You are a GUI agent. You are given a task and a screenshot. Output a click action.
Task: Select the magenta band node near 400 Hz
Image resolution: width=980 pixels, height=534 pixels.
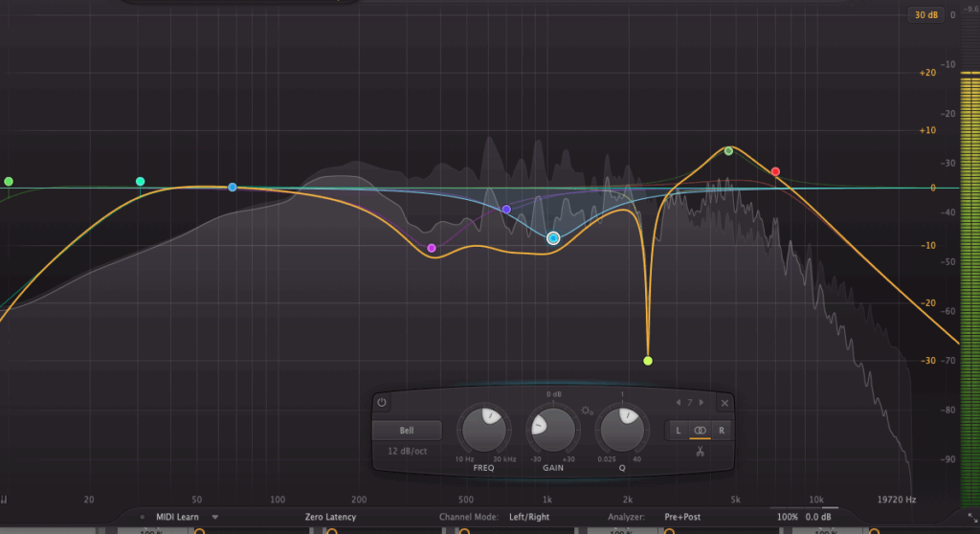coord(432,248)
